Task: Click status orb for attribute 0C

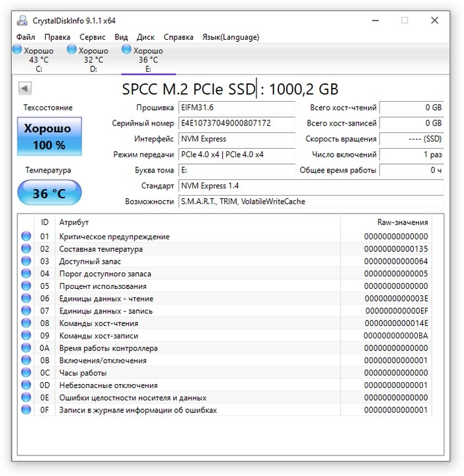Action: [26, 372]
